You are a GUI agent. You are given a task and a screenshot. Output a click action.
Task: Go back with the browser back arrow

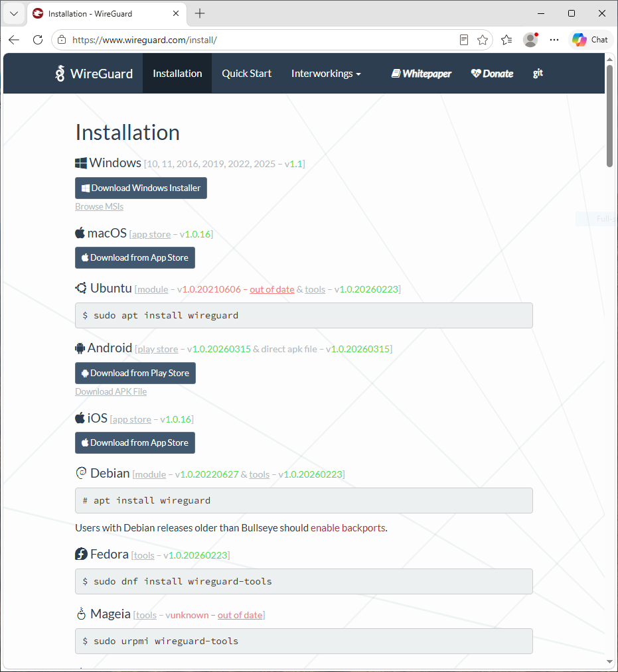14,40
